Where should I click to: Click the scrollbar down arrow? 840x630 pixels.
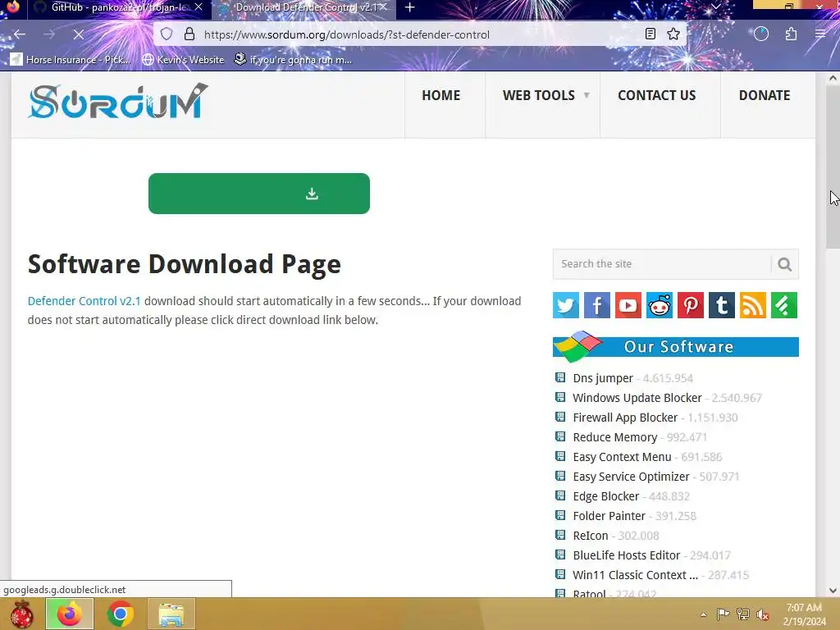coord(833,591)
